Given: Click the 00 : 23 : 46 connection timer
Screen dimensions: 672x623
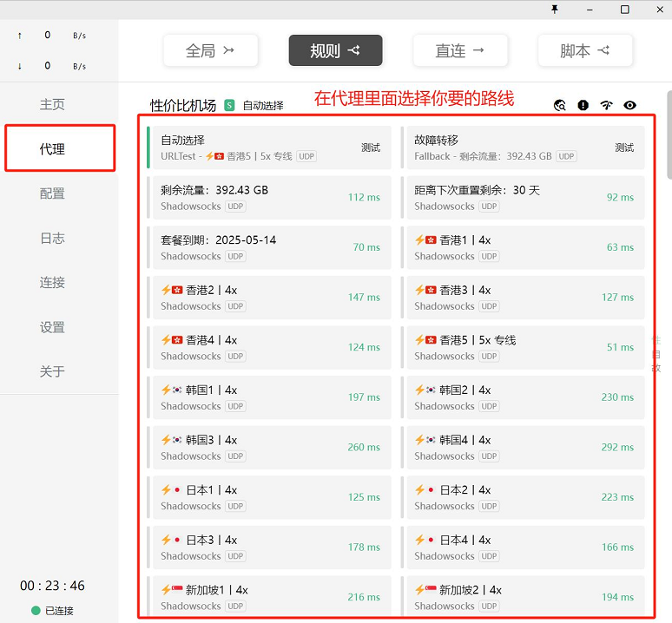Looking at the screenshot, I should point(52,586).
